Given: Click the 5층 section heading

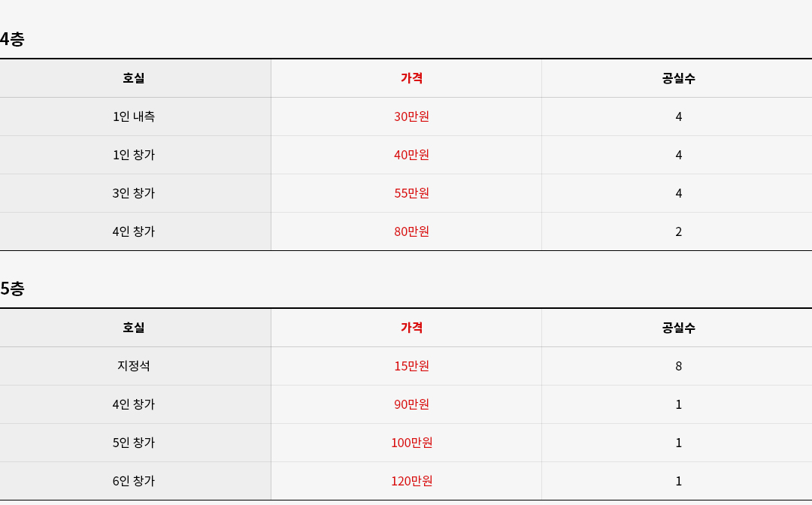Looking at the screenshot, I should coord(12,289).
